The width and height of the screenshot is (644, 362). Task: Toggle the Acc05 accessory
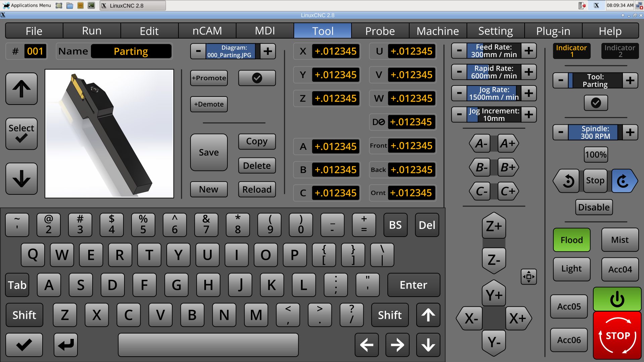point(569,306)
